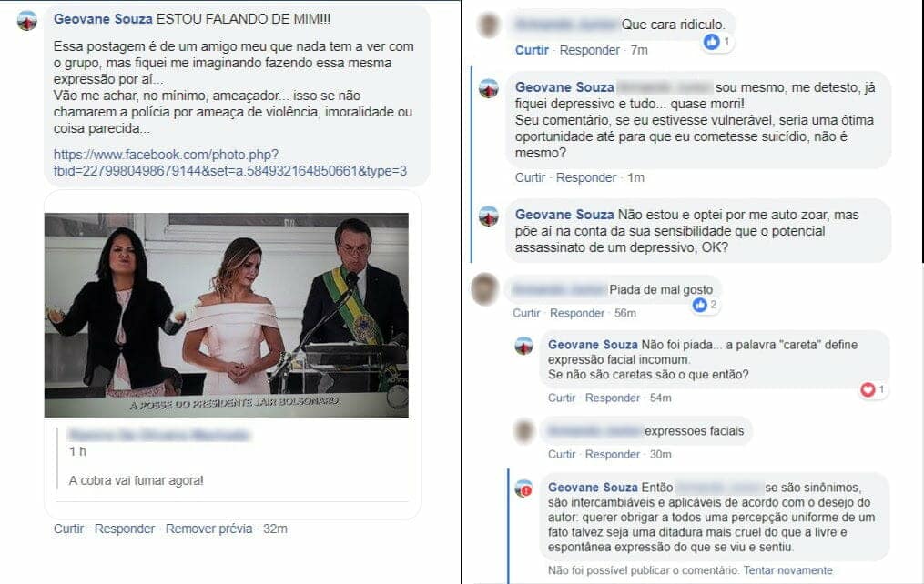Click 'Responder' beside the 32m timestamp
This screenshot has width=924, height=584.
[x=125, y=529]
